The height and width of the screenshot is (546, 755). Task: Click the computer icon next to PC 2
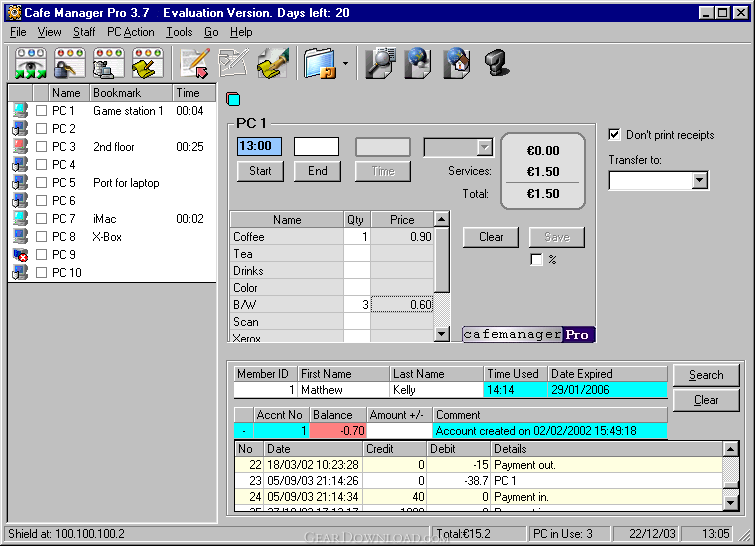tap(20, 129)
